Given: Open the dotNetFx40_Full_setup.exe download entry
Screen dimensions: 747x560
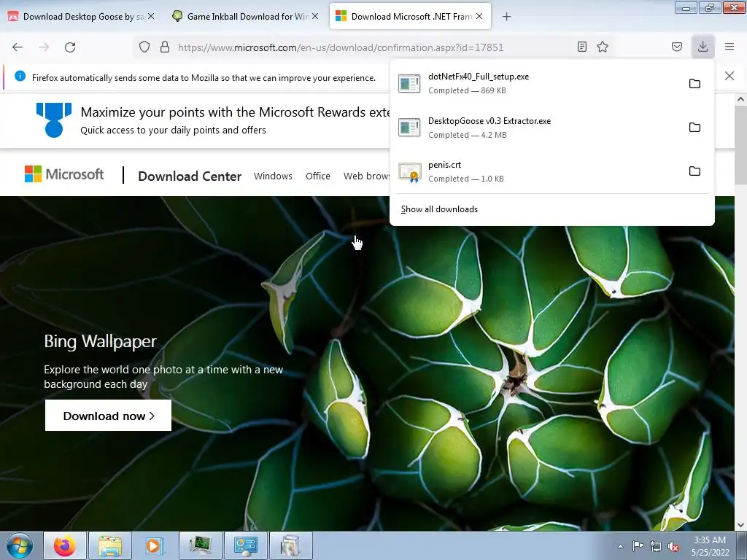Looking at the screenshot, I should click(x=537, y=83).
